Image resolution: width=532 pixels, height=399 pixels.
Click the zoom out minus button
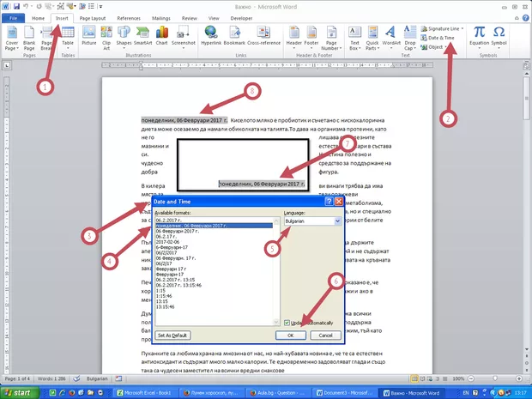[x=471, y=378]
